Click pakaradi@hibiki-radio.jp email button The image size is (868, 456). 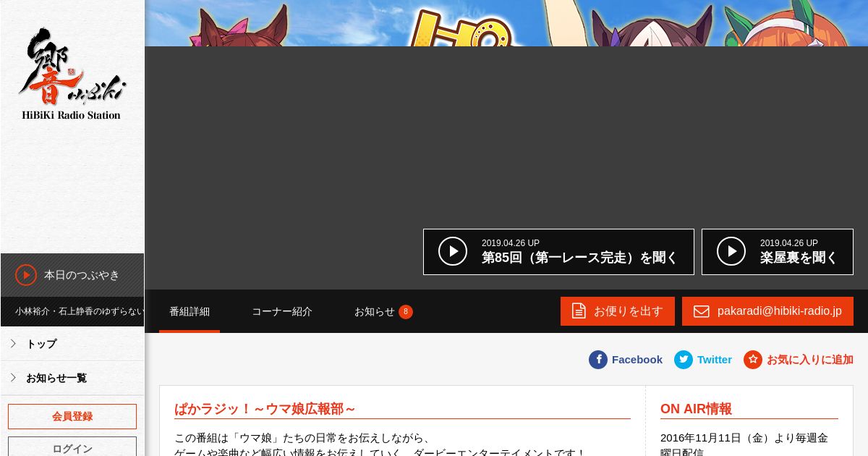tap(767, 311)
